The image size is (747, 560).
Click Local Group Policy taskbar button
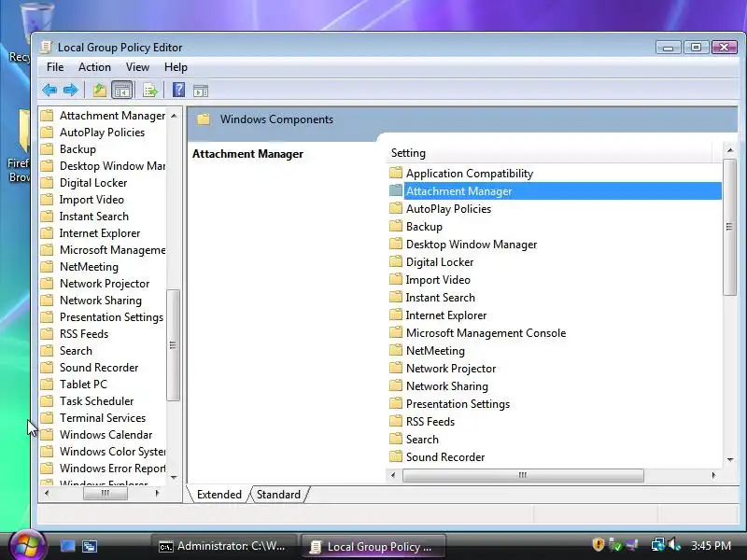coord(373,546)
